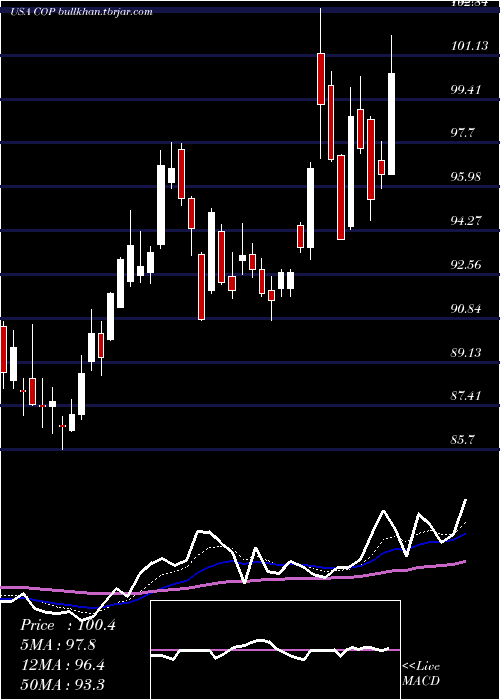500x700 pixels.
Task: Click inside the MACD inset chart
Action: tap(275, 650)
